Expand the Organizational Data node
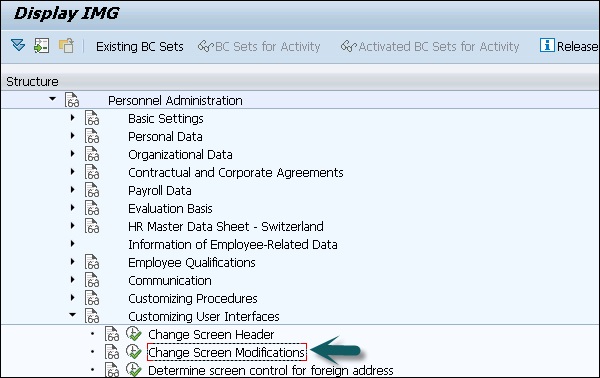600x378 pixels. (x=72, y=154)
